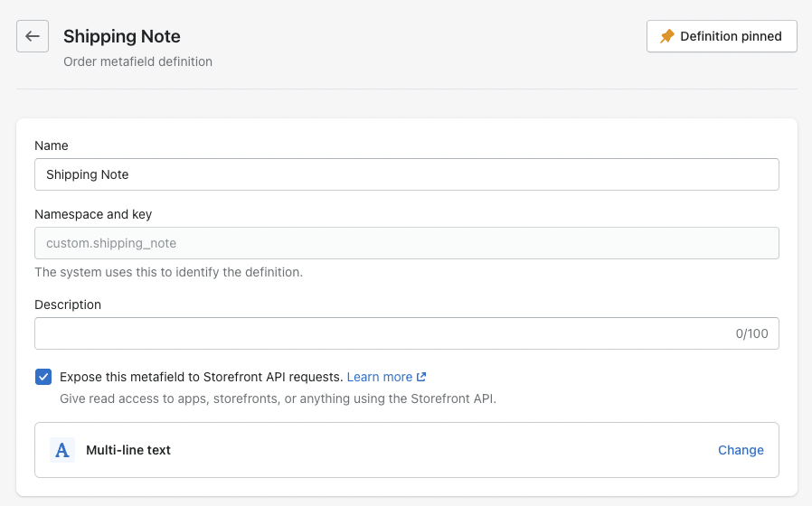Click the "Description" field label
Image resolution: width=812 pixels, height=506 pixels.
(68, 305)
